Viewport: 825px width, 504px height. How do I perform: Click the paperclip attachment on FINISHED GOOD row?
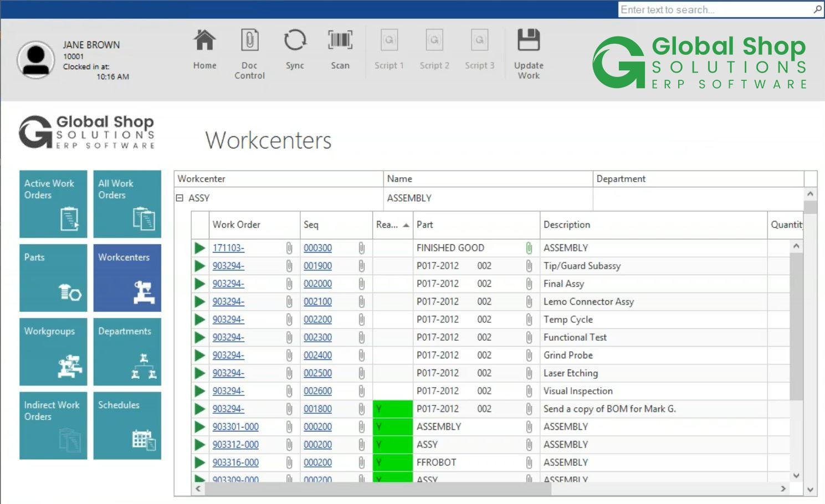click(x=528, y=248)
